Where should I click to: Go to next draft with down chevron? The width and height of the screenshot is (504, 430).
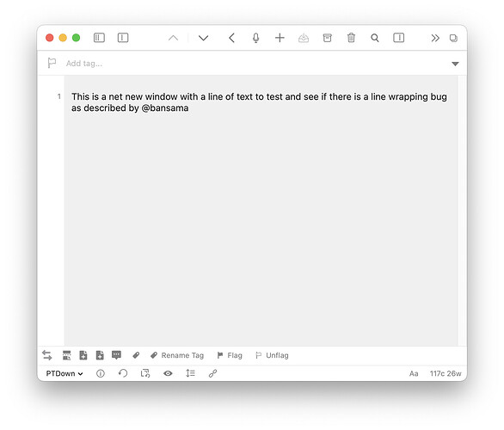(x=203, y=38)
